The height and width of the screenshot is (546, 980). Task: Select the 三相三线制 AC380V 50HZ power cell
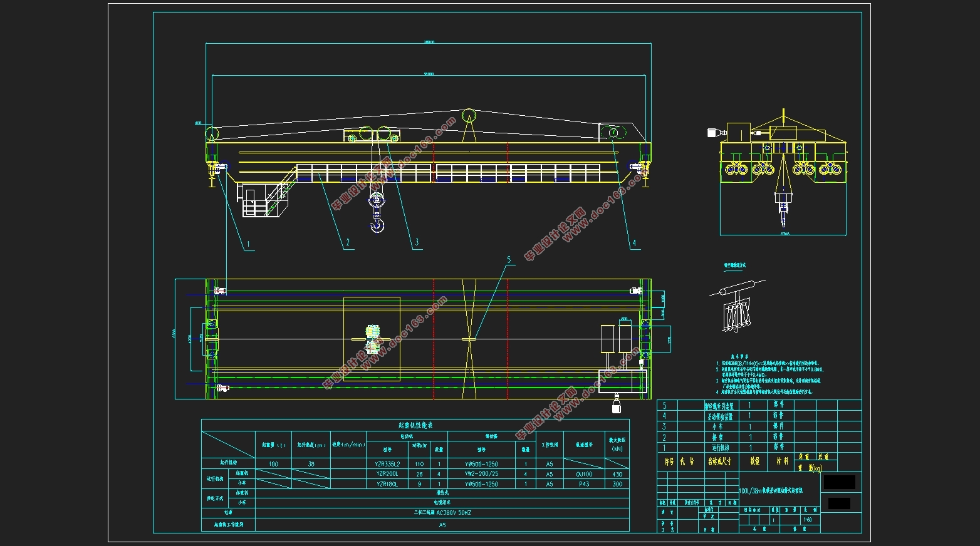pyautogui.click(x=442, y=513)
